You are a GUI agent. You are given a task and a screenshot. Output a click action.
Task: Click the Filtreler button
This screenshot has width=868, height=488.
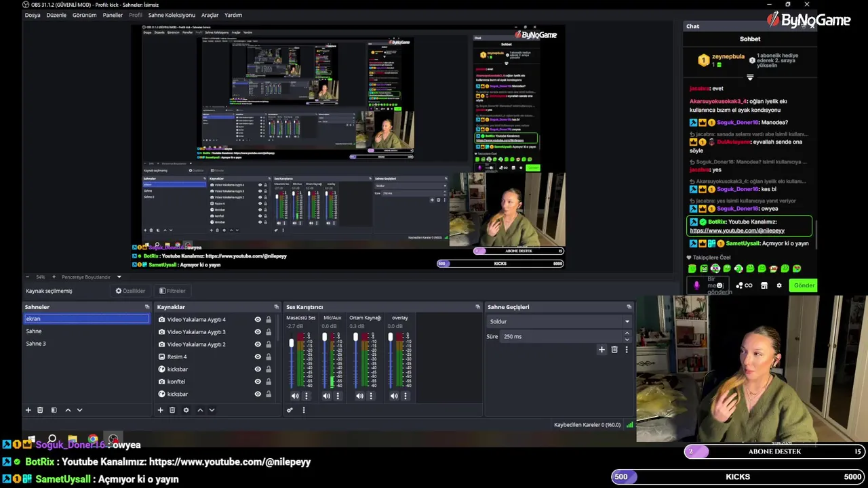(x=172, y=291)
